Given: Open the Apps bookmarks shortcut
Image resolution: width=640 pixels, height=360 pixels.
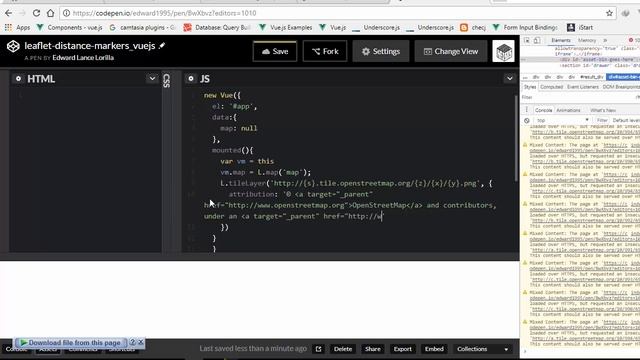Looking at the screenshot, I should click(17, 27).
